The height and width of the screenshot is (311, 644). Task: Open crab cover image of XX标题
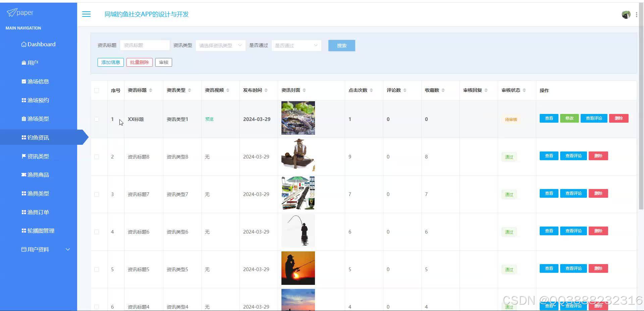point(298,118)
